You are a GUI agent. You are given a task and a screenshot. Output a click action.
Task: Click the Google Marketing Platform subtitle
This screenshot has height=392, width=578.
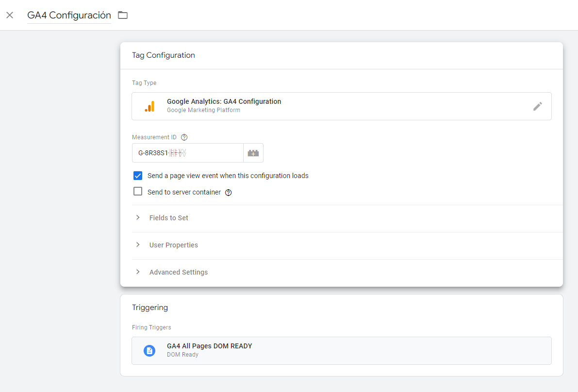point(203,110)
